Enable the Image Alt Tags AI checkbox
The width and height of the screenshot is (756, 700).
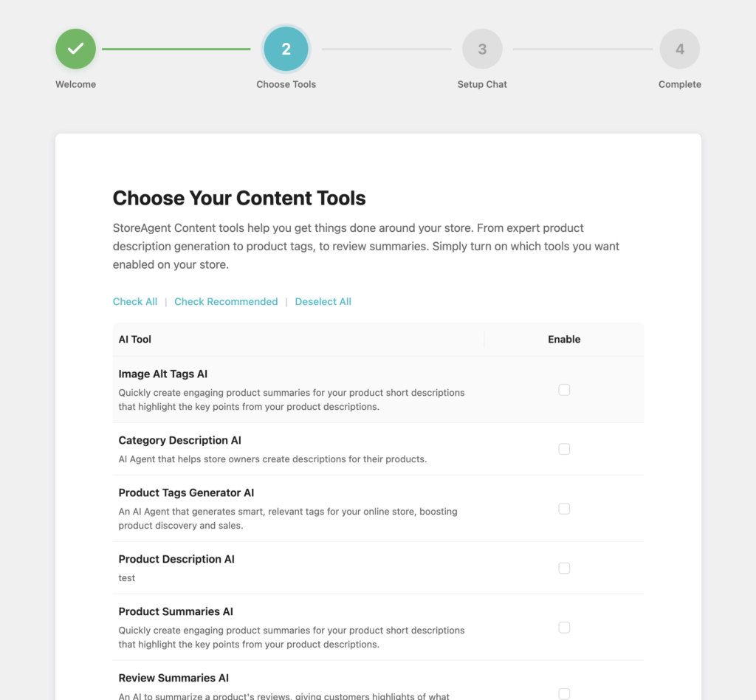[564, 389]
